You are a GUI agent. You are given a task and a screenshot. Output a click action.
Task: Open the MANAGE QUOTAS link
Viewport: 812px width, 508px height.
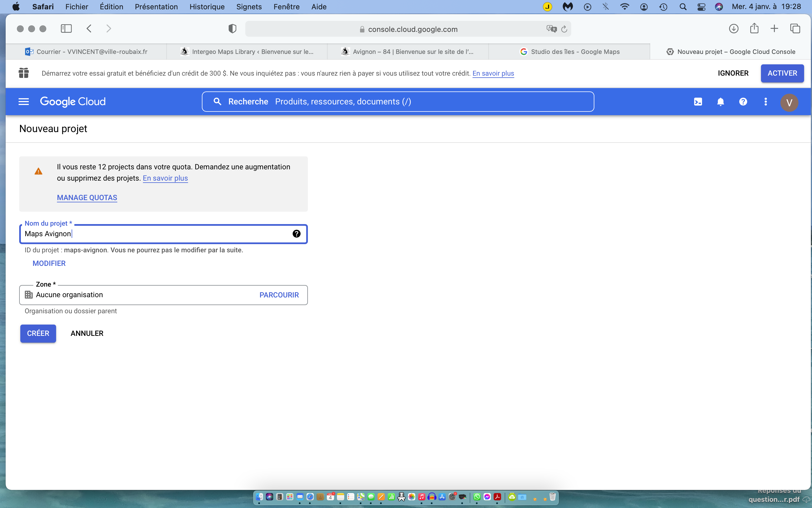point(87,198)
